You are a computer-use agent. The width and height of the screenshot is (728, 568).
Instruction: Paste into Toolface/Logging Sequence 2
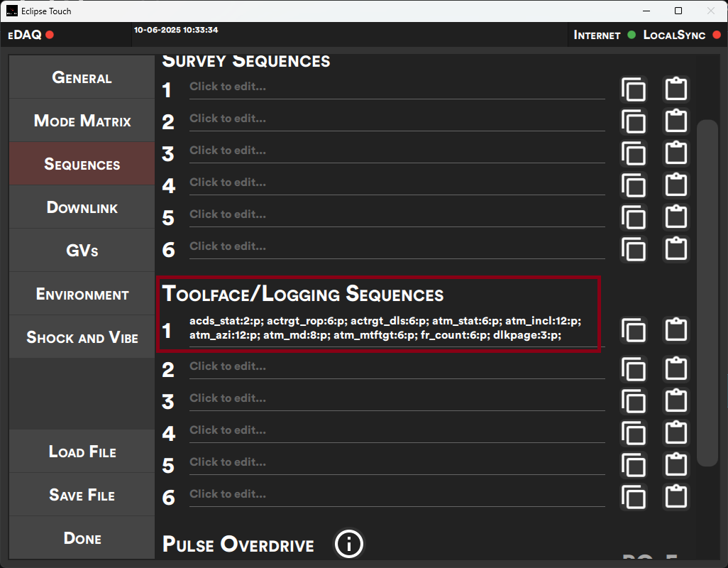pyautogui.click(x=675, y=369)
